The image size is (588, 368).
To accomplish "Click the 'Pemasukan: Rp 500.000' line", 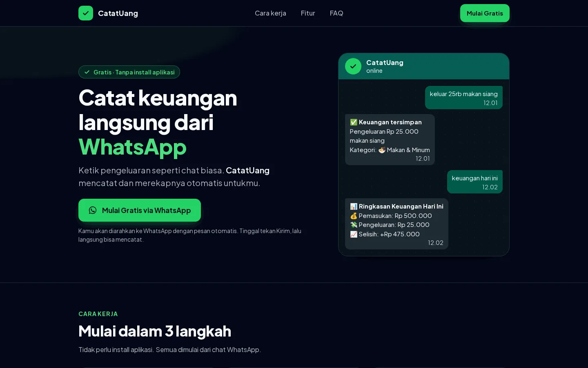I will [391, 216].
